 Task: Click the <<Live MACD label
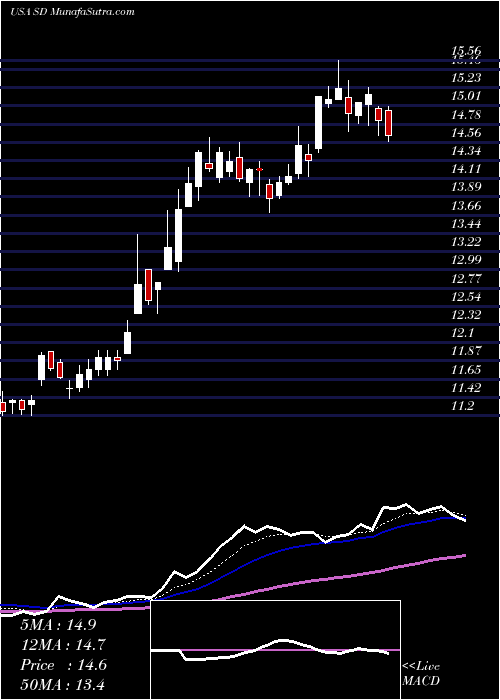coord(421,673)
